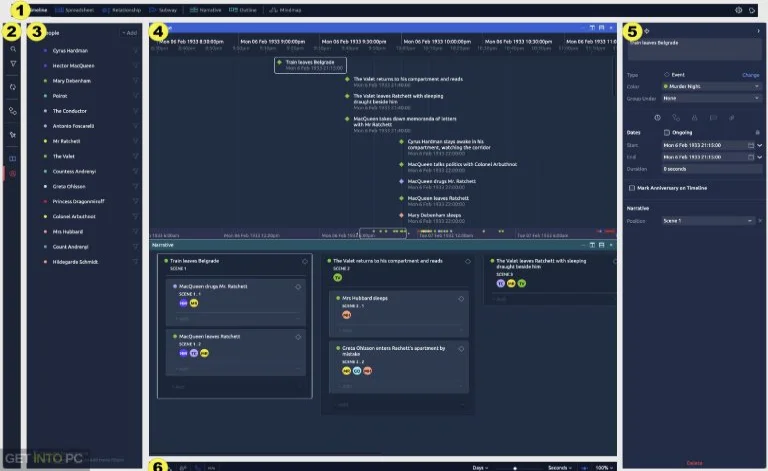Select Princess Dragomiroff in people list
This screenshot has width=768, height=471.
click(78, 201)
